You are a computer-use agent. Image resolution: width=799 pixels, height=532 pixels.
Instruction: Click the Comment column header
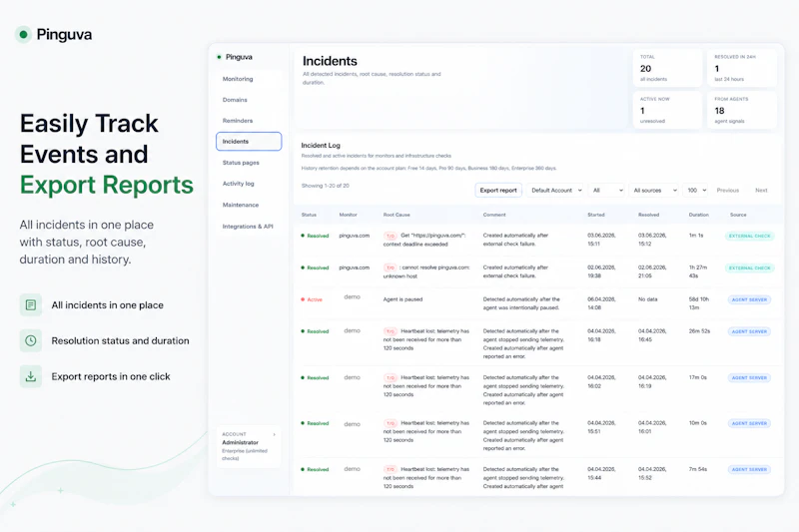coord(494,215)
